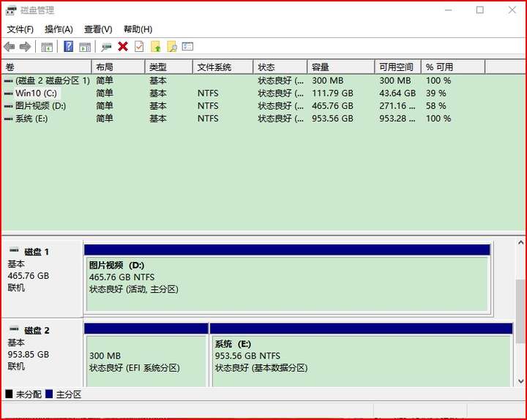Sort by the 状态 column header
The height and width of the screenshot is (420, 527).
click(280, 67)
